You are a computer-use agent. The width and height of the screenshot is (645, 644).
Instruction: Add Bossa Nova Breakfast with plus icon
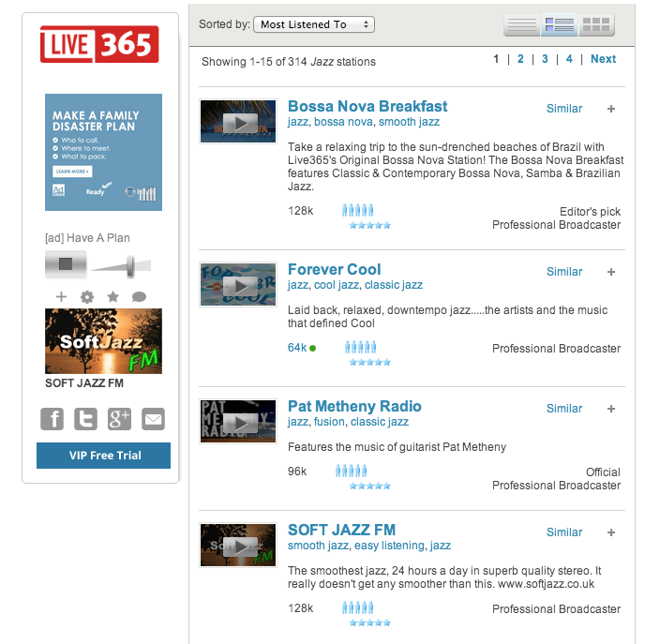[x=611, y=109]
